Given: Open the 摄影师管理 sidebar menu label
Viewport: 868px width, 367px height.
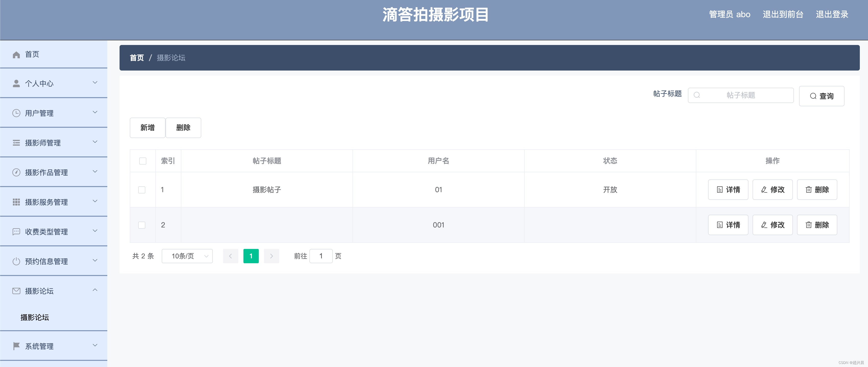Looking at the screenshot, I should [43, 143].
